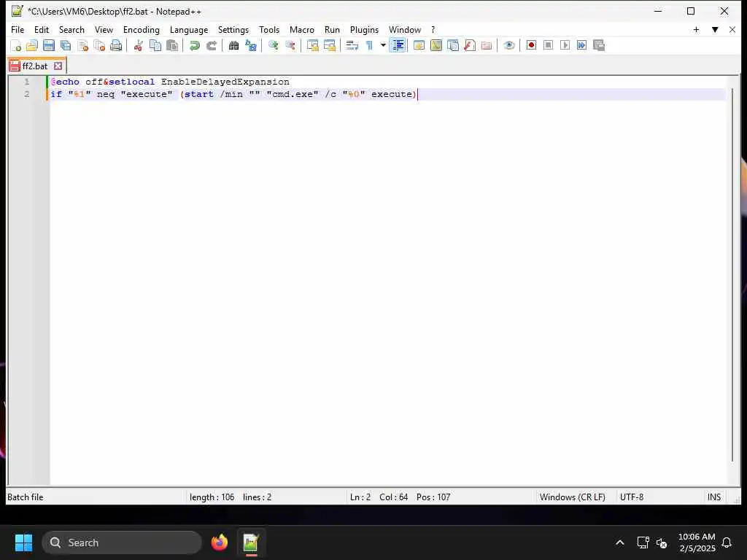The height and width of the screenshot is (560, 747).
Task: Click line 1 containing @echo off
Action: [x=387, y=82]
